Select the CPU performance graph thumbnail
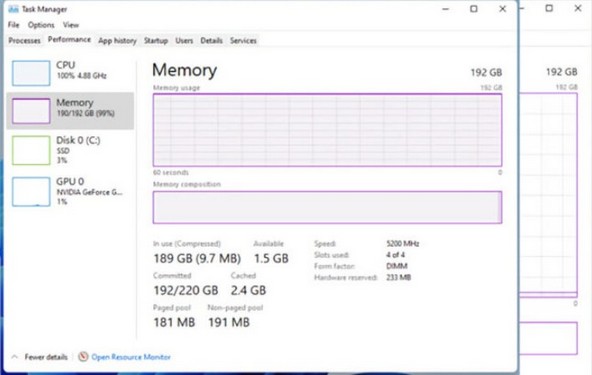Image resolution: width=592 pixels, height=375 pixels. point(31,73)
